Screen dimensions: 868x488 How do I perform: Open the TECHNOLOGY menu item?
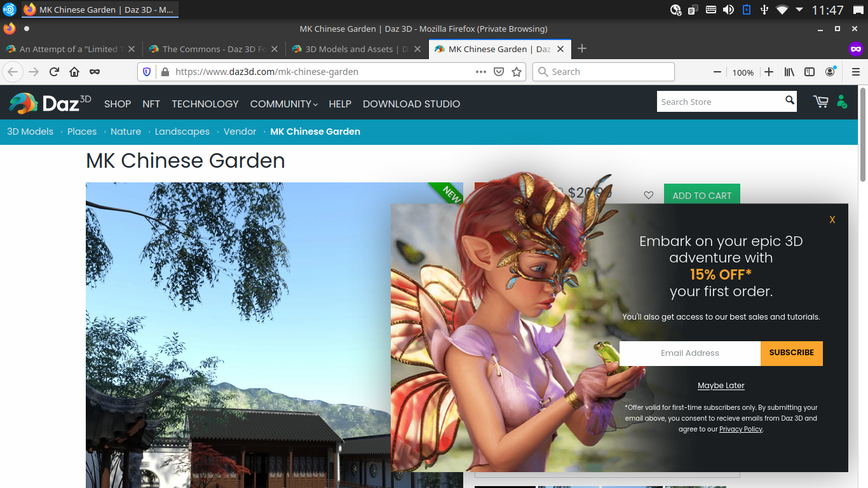click(205, 104)
